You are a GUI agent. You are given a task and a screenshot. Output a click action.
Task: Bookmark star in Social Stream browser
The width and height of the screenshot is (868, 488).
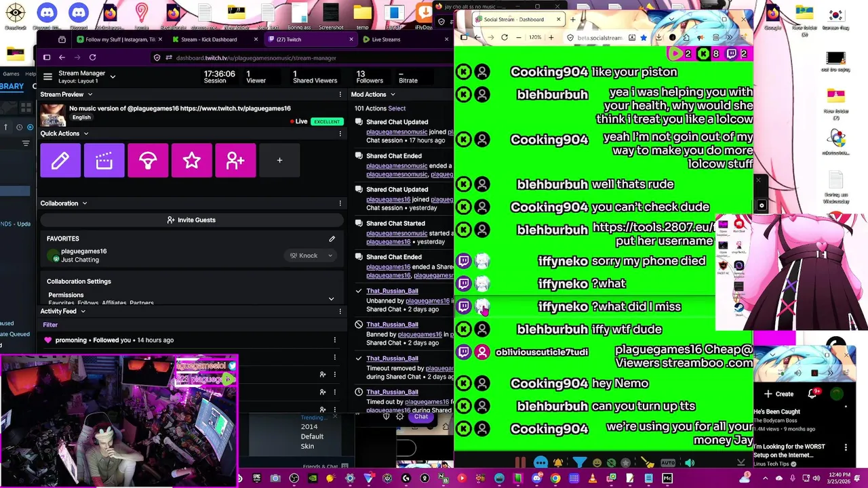(644, 38)
